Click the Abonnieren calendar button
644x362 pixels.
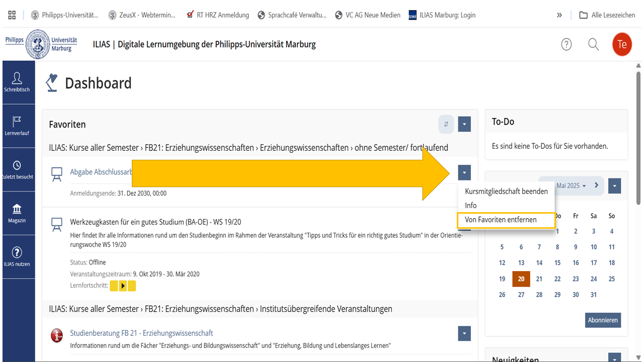click(x=603, y=320)
